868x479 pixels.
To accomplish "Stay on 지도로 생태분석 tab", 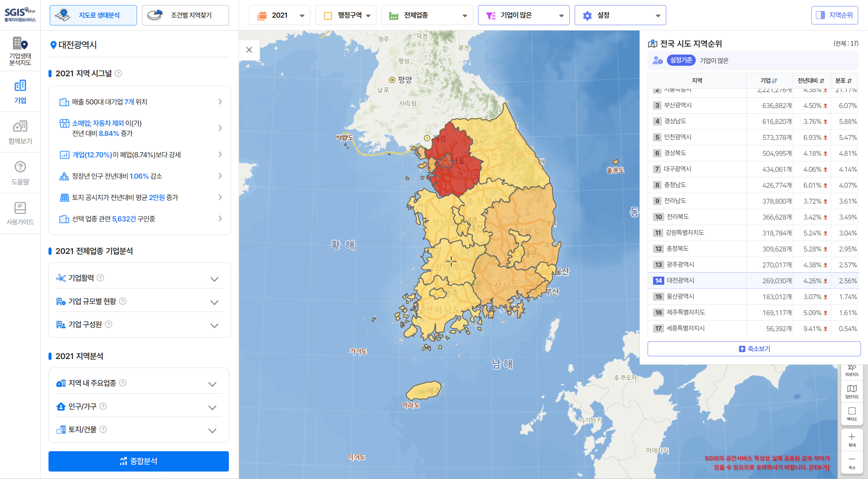I will (93, 15).
